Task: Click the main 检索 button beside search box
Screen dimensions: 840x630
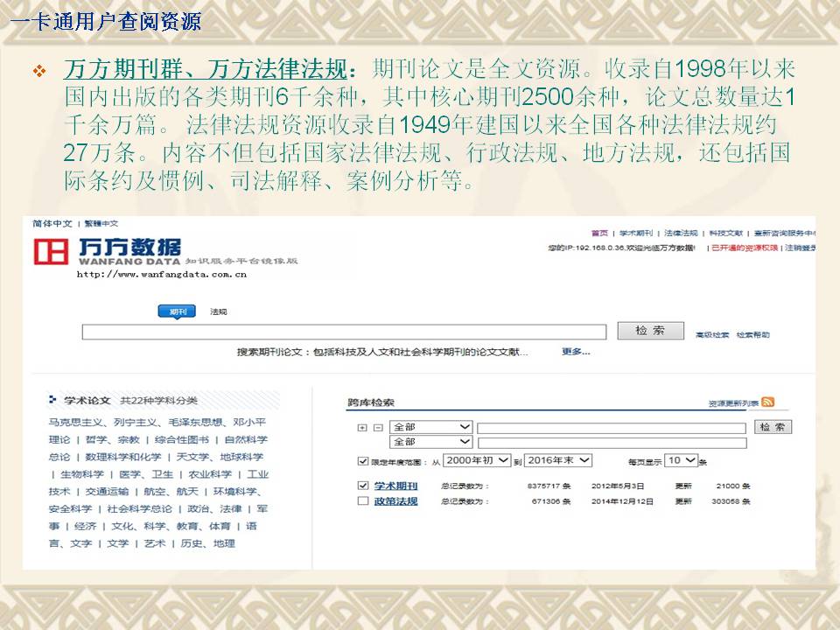Action: [x=649, y=331]
